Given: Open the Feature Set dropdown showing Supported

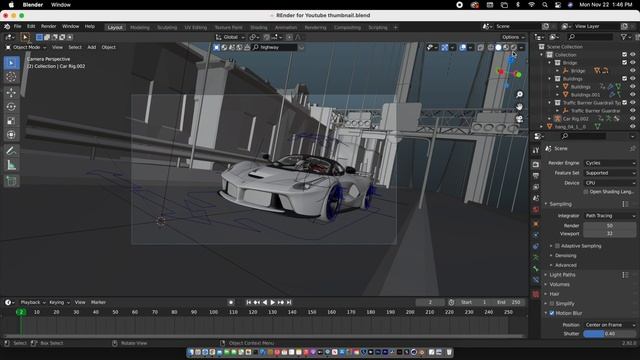Looking at the screenshot, I should (x=610, y=173).
